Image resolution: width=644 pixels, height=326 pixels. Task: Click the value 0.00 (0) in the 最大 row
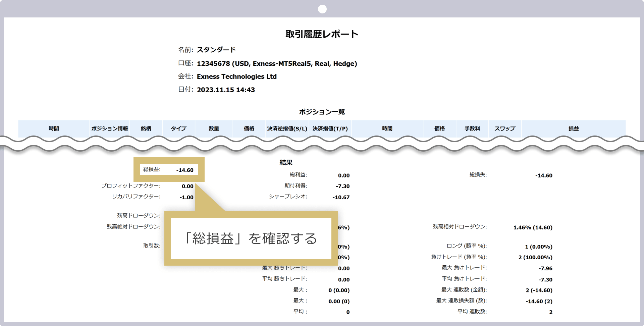(x=339, y=302)
